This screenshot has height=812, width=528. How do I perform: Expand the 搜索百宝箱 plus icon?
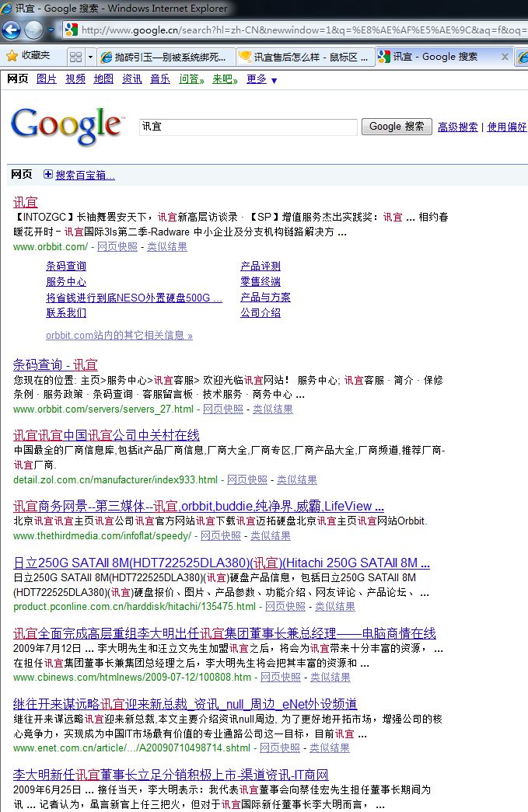pos(47,175)
